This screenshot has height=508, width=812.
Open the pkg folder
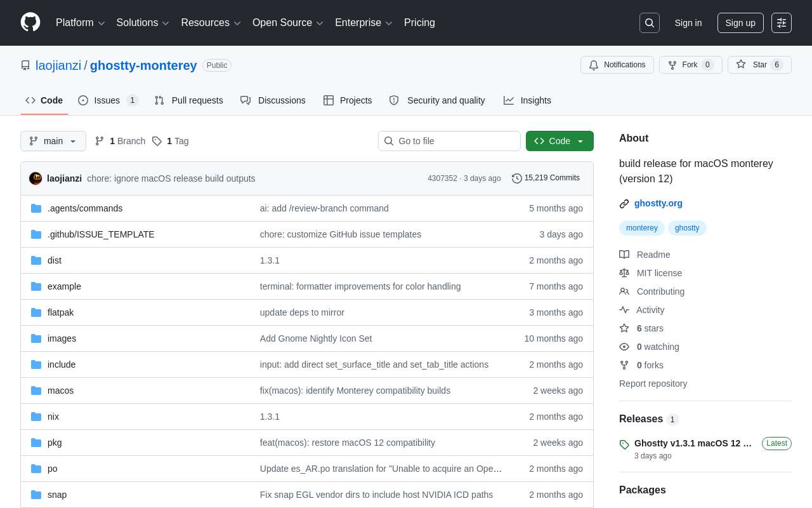[x=55, y=443]
